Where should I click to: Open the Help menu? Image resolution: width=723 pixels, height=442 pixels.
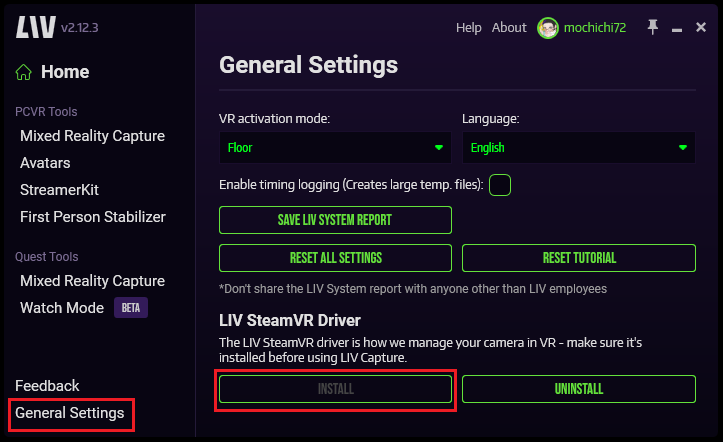pyautogui.click(x=468, y=27)
